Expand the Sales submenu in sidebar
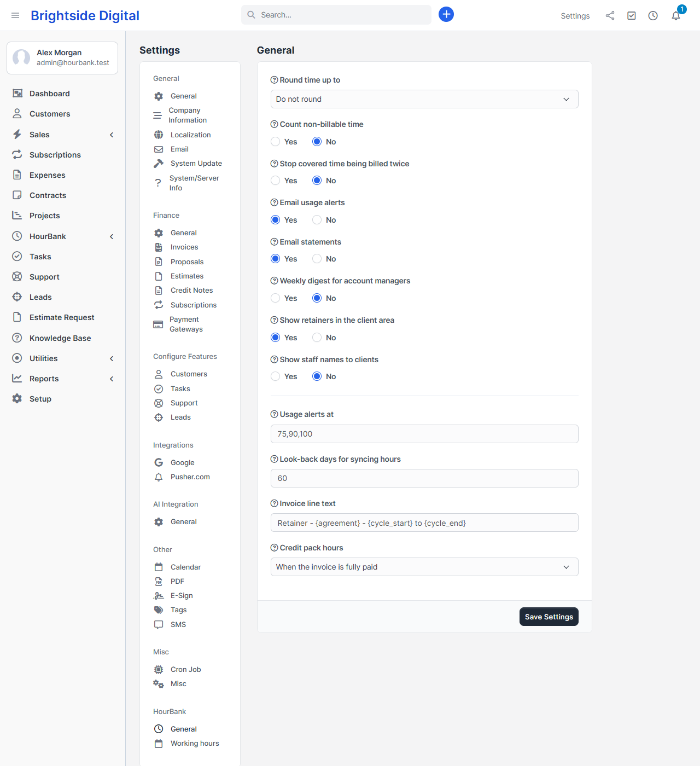The height and width of the screenshot is (766, 700). point(112,135)
